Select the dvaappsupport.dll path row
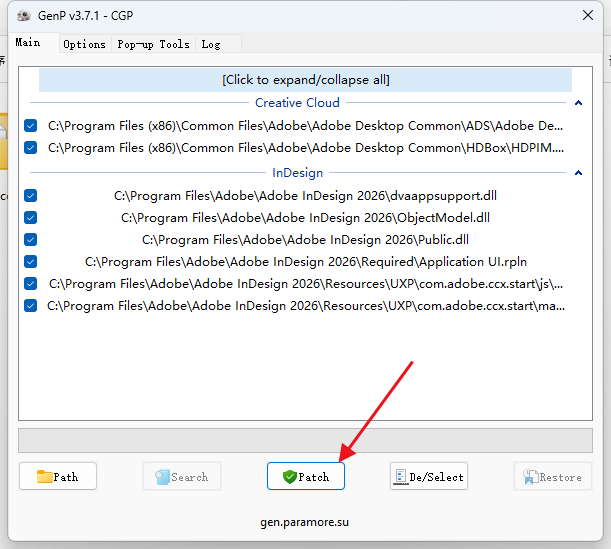 click(305, 196)
